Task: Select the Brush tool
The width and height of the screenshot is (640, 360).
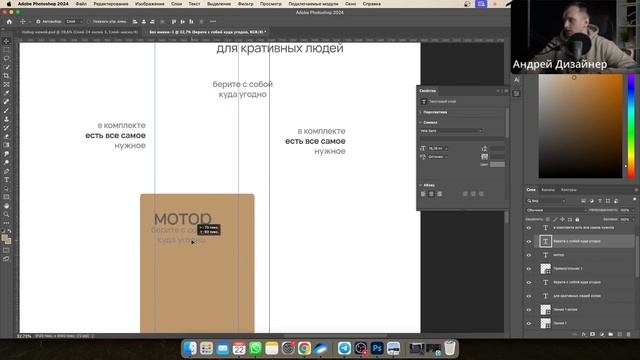Action: (7, 110)
